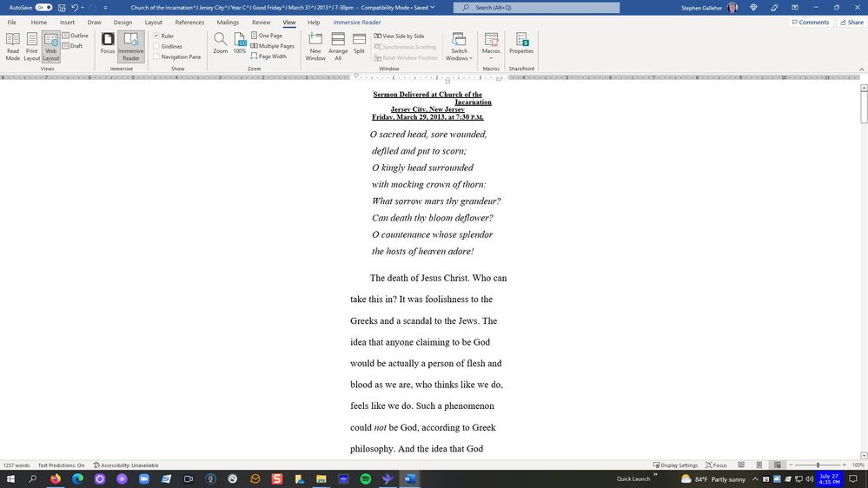
Task: Open the Design tab
Action: [x=123, y=22]
